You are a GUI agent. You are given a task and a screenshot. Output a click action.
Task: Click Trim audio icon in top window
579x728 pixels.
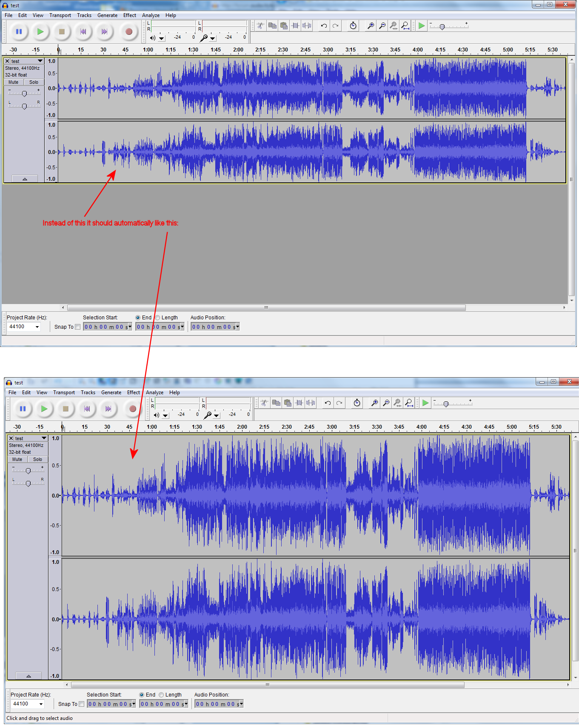pos(295,26)
